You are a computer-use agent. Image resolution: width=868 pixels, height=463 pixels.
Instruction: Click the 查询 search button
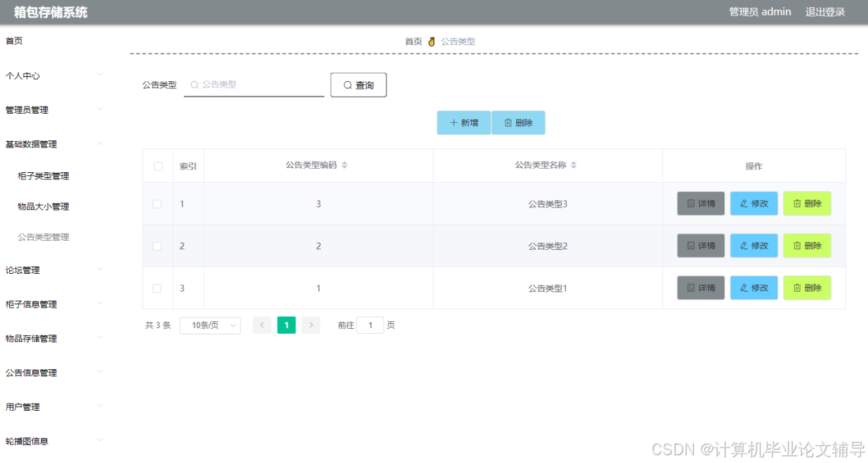tap(358, 85)
